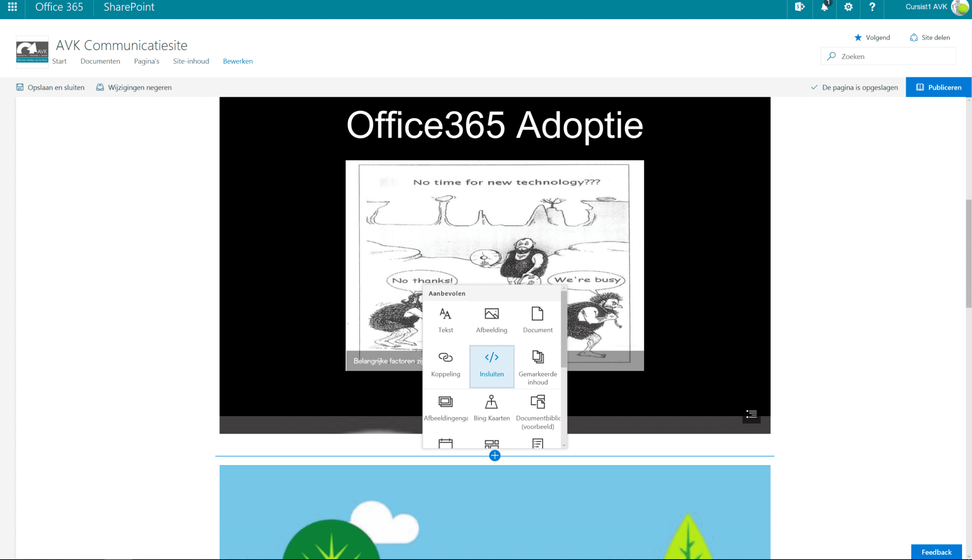Screen dimensions: 972x560
Task: Click the Bewerken tab in navigation
Action: click(238, 61)
